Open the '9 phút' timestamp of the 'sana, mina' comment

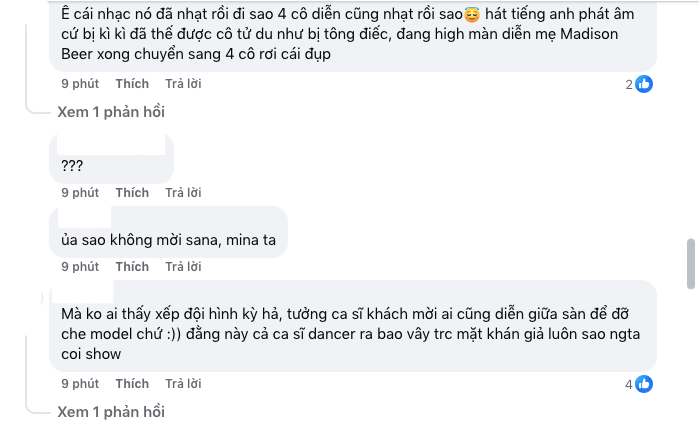(x=80, y=267)
